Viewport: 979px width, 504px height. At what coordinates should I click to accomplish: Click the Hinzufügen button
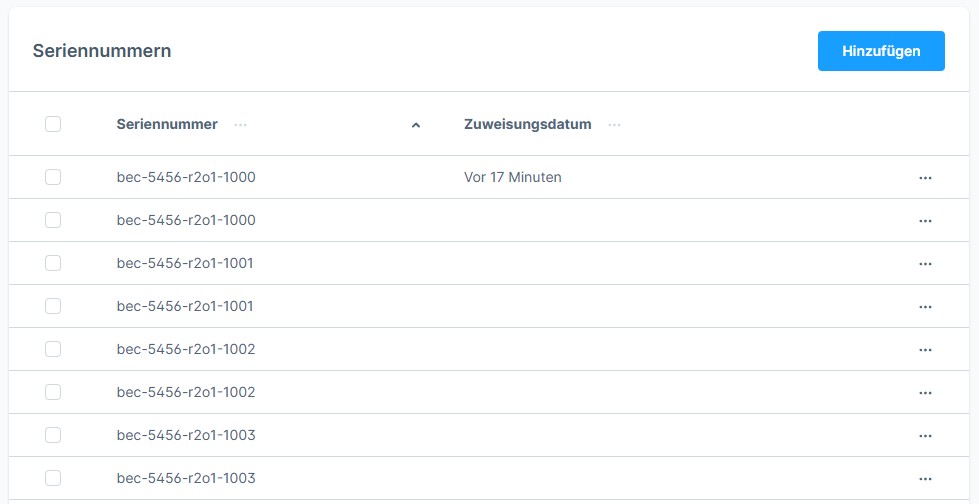click(x=880, y=51)
